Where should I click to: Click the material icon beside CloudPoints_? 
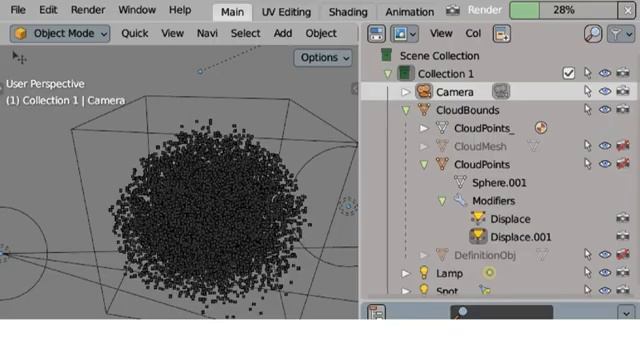540,128
